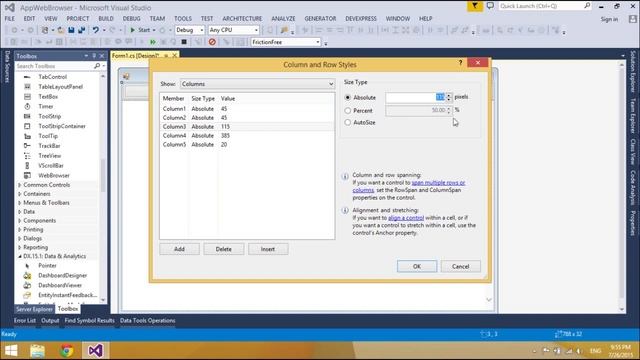Click the Undo icon in toolbar

[96, 30]
